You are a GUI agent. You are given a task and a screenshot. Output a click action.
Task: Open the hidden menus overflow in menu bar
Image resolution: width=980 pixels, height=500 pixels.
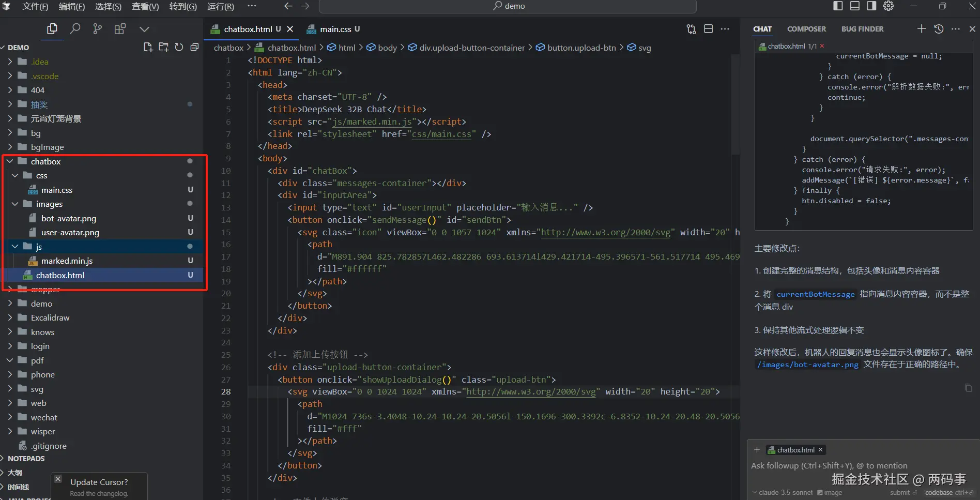pyautogui.click(x=252, y=6)
